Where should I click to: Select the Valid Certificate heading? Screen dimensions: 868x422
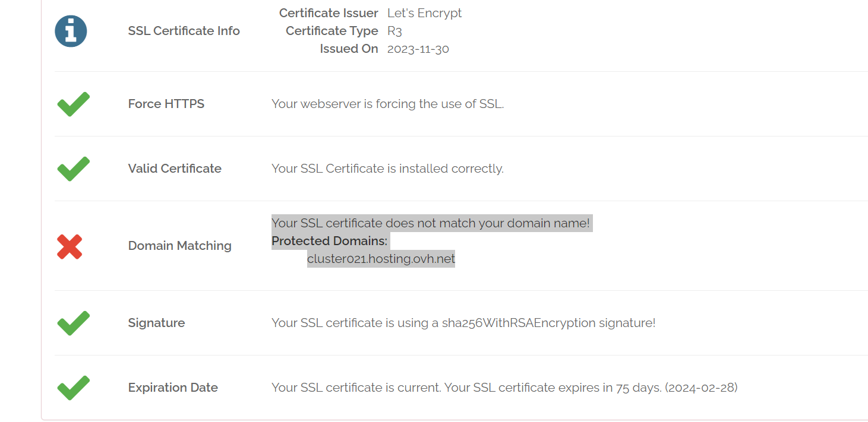point(175,169)
